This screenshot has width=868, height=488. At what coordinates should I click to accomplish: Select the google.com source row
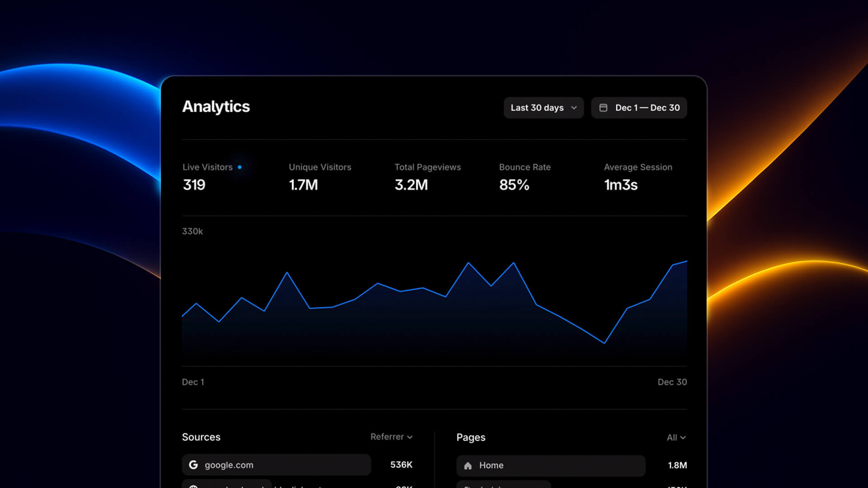tap(276, 465)
